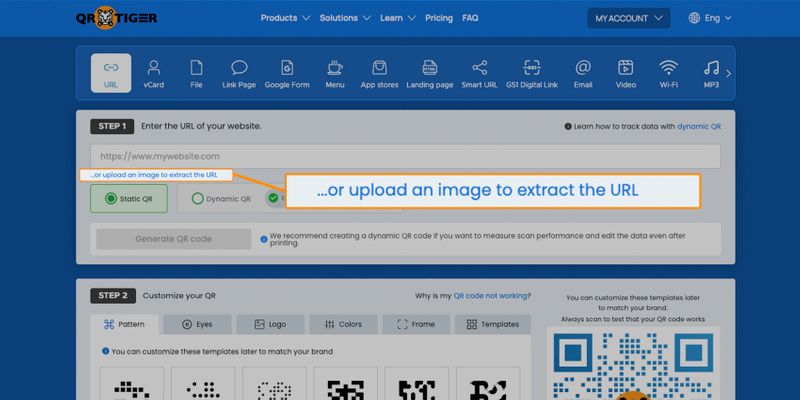Click info icon before 'Learn how to track data'
The image size is (800, 400).
coord(568,127)
